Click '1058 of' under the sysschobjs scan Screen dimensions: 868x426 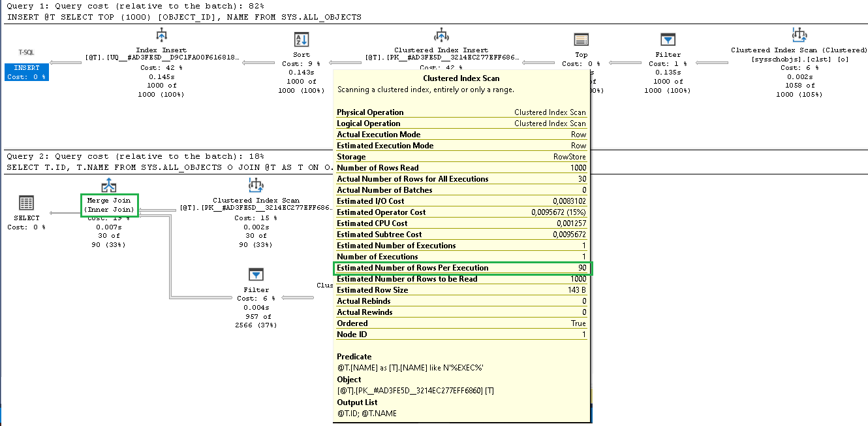[799, 86]
